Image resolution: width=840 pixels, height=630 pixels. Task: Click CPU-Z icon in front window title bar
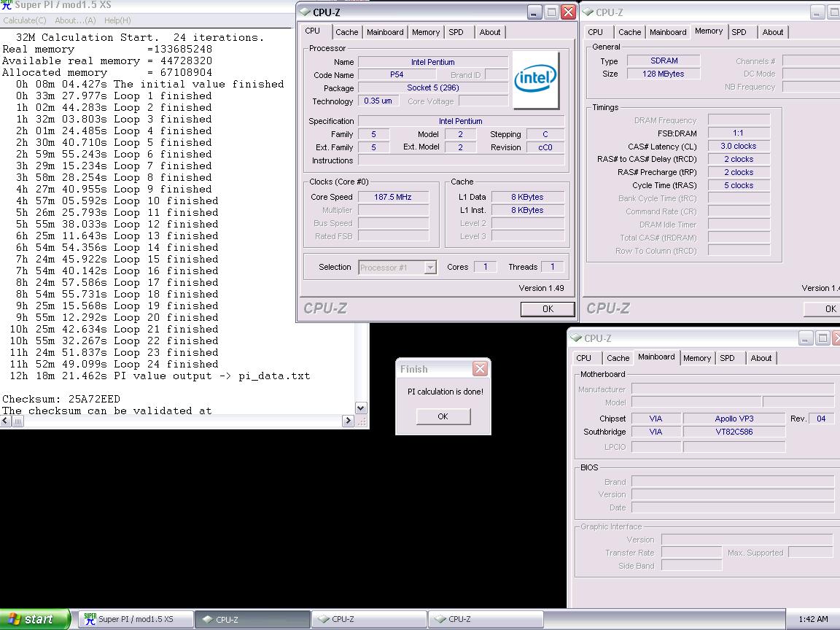tap(305, 12)
